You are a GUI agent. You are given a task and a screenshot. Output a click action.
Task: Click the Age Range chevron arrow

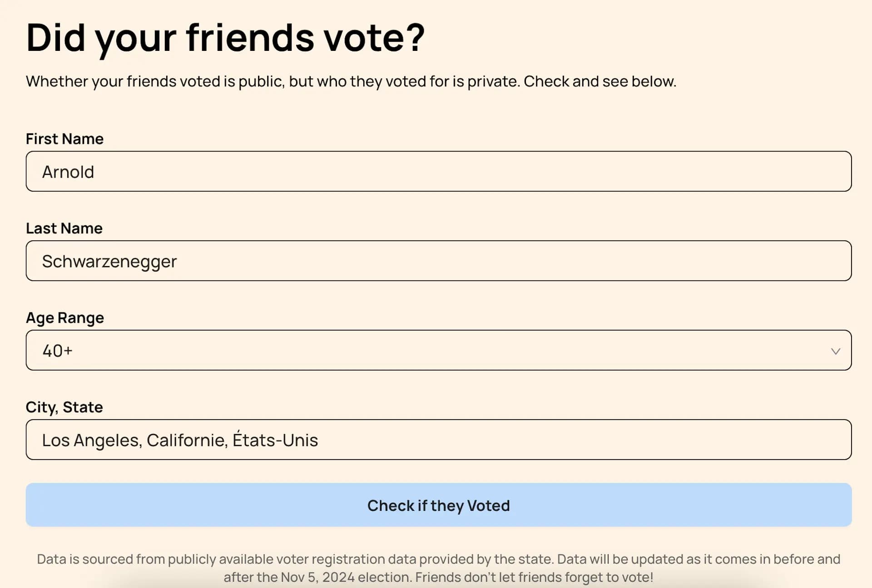[x=835, y=351]
